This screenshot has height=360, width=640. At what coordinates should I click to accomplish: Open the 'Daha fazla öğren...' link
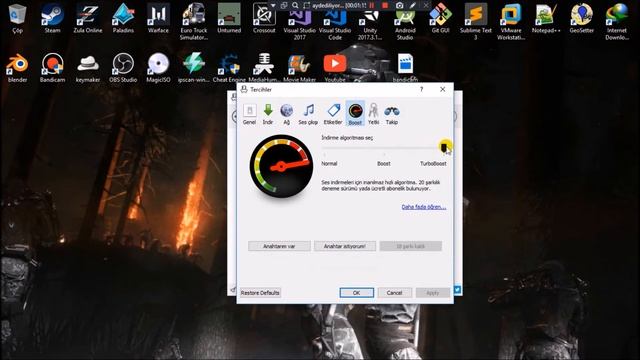(424, 207)
